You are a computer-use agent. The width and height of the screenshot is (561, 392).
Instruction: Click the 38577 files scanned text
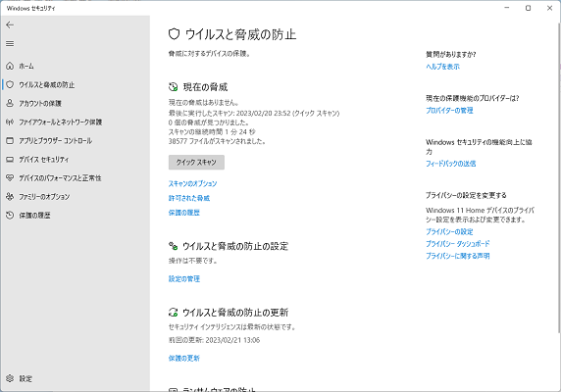pyautogui.click(x=217, y=141)
